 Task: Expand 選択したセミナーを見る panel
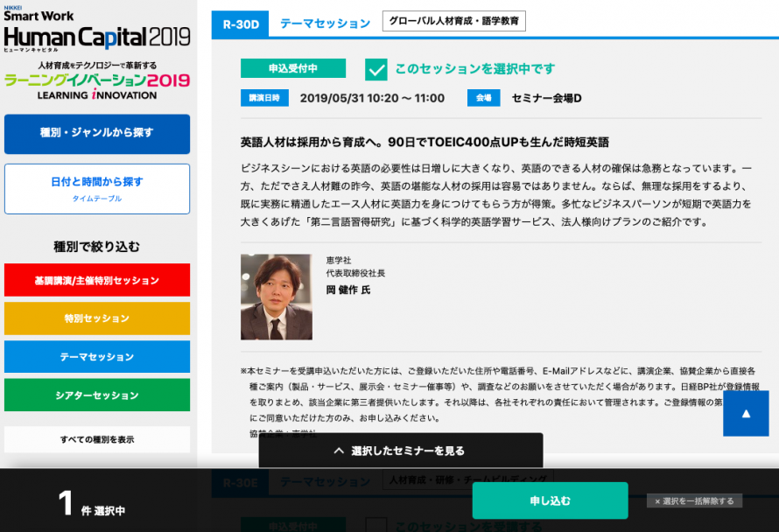click(400, 451)
